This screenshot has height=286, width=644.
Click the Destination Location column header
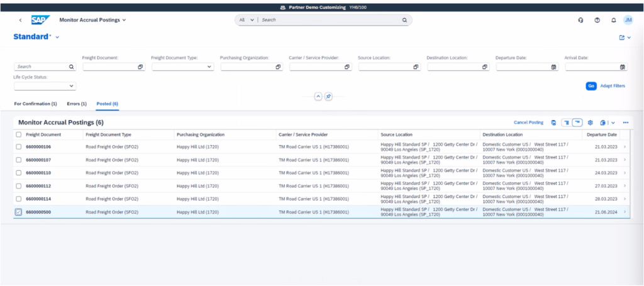pyautogui.click(x=502, y=135)
